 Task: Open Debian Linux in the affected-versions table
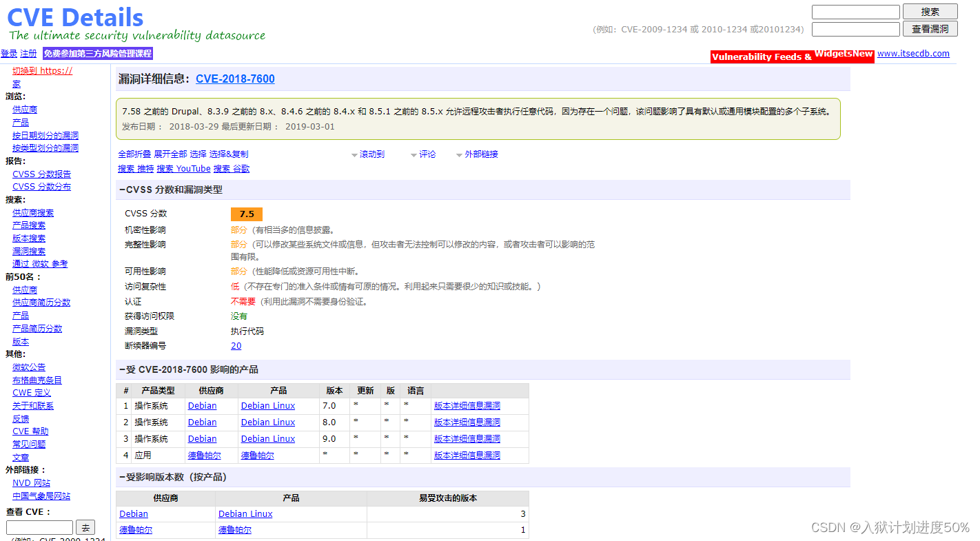245,514
